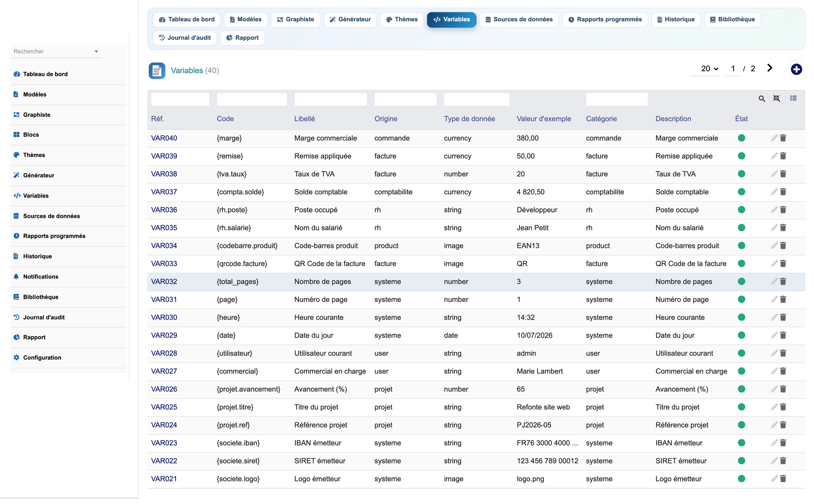Open the Rechercher dropdown in sidebar

pyautogui.click(x=56, y=51)
